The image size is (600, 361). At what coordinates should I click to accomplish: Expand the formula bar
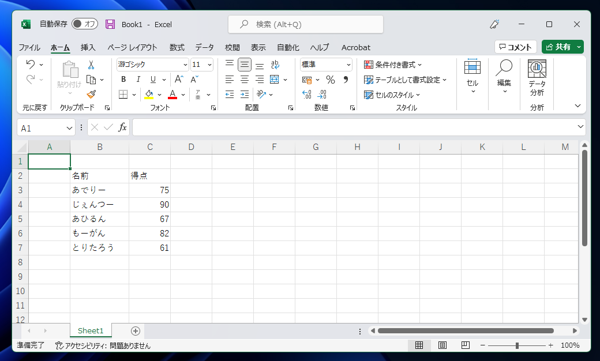pyautogui.click(x=580, y=127)
